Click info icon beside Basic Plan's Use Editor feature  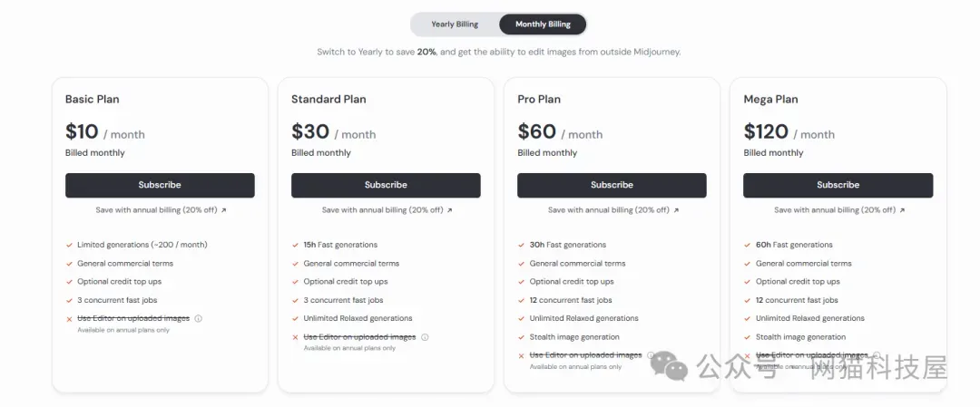pos(199,318)
